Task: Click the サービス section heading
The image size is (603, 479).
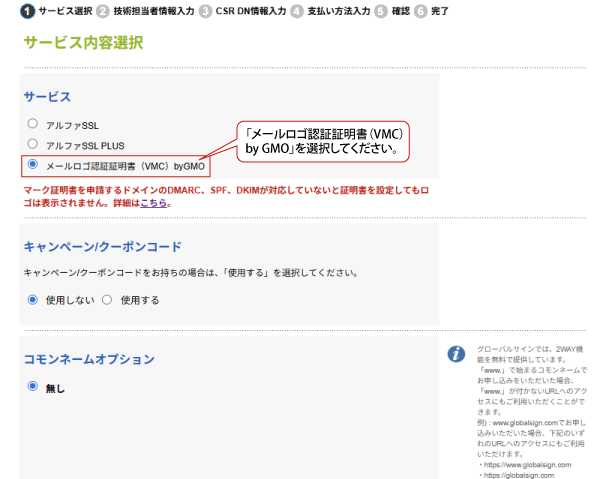Action: [47, 96]
